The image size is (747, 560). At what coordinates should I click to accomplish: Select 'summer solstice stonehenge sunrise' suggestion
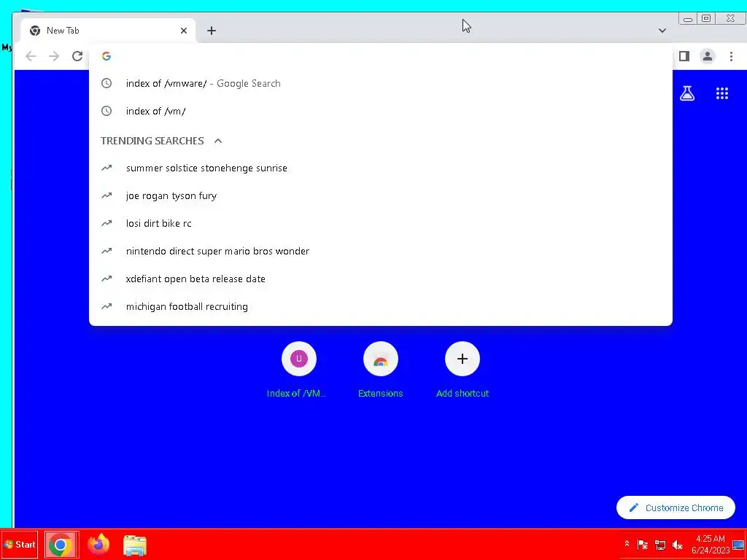381,168
